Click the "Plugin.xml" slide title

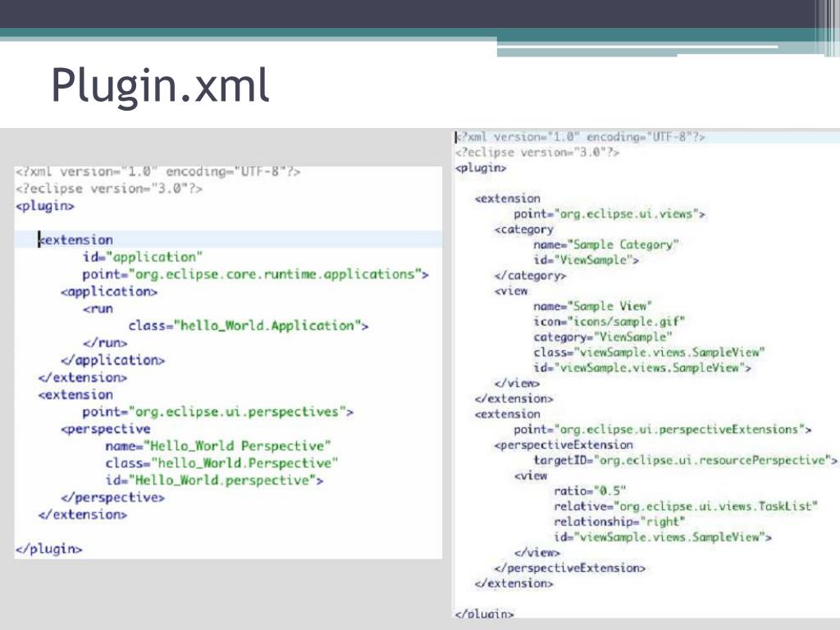160,85
